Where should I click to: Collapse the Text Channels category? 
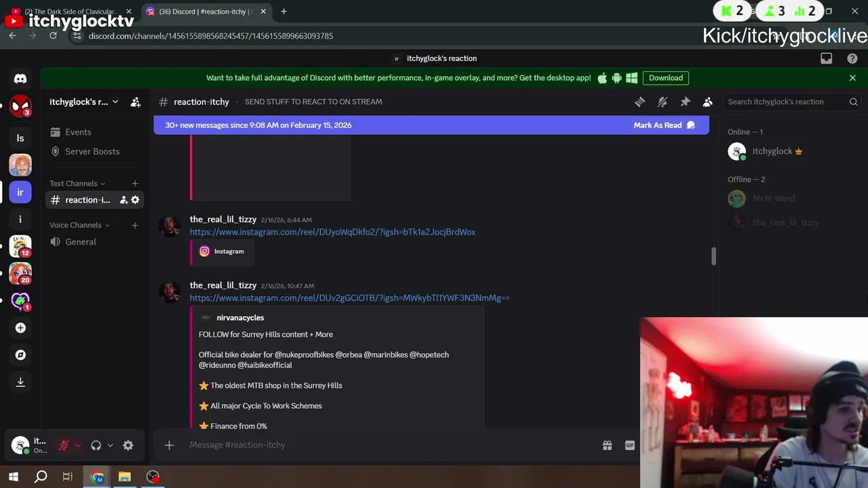(x=77, y=184)
